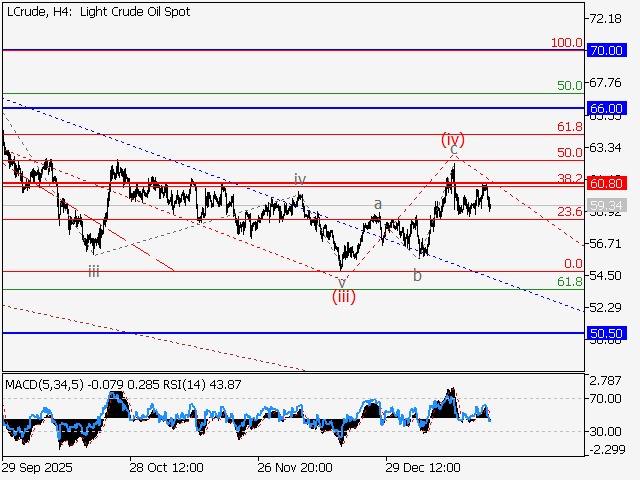Image resolution: width=640 pixels, height=480 pixels.
Task: Click the blue 66.00 price level tag
Action: (606, 107)
